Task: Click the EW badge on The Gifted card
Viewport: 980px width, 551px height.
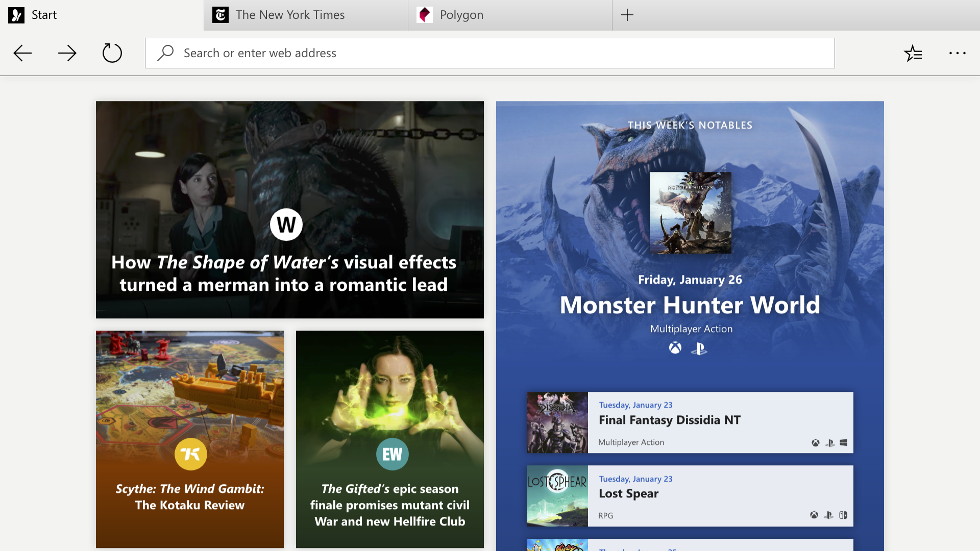Action: point(392,454)
